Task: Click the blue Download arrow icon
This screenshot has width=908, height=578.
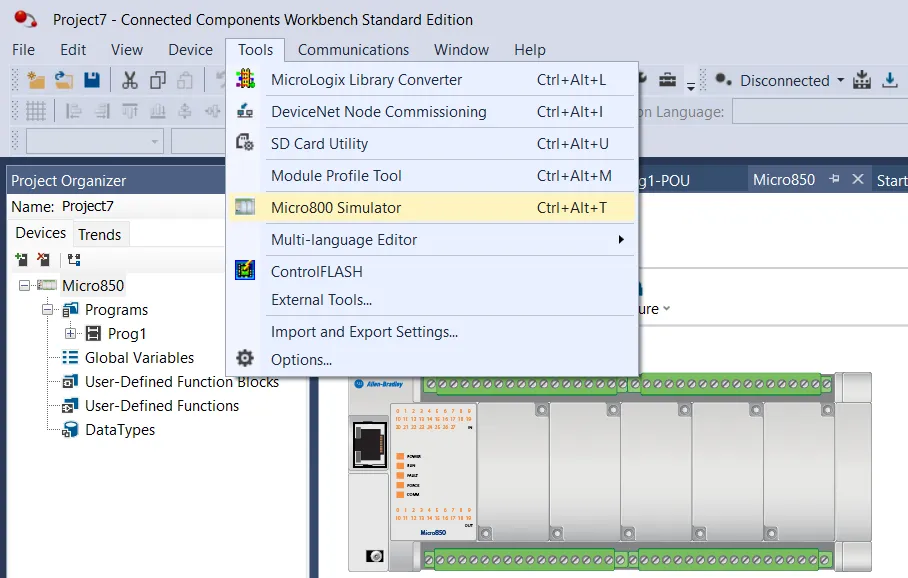Action: [890, 80]
